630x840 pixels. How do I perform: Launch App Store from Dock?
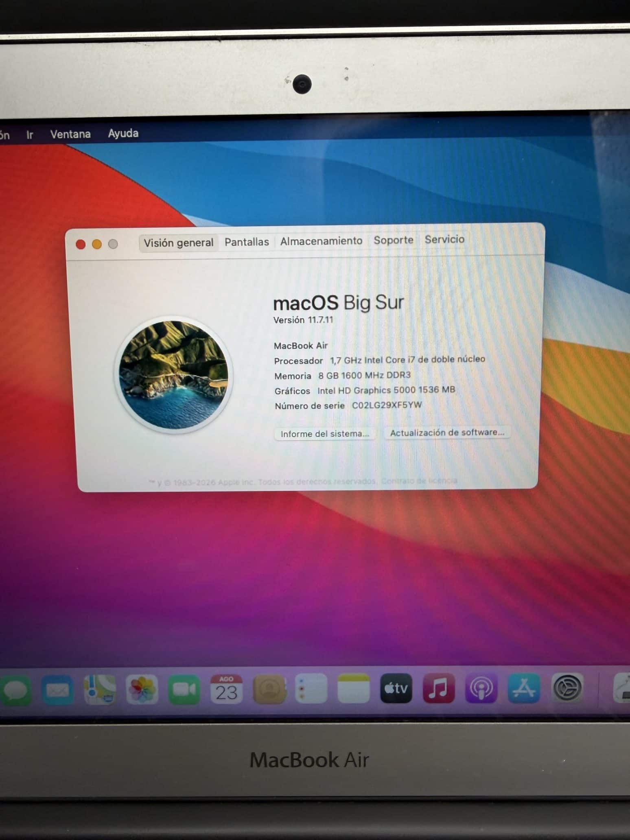pos(524,688)
